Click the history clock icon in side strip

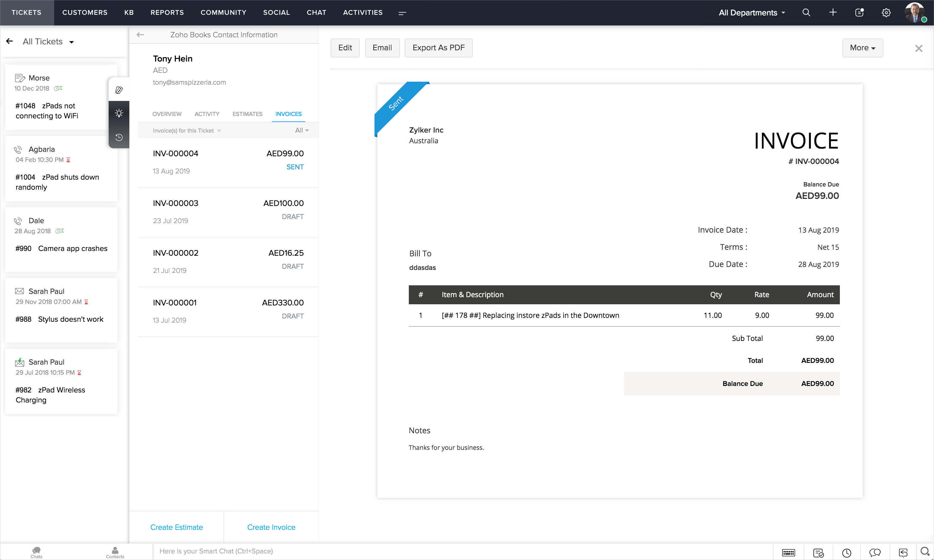point(119,137)
